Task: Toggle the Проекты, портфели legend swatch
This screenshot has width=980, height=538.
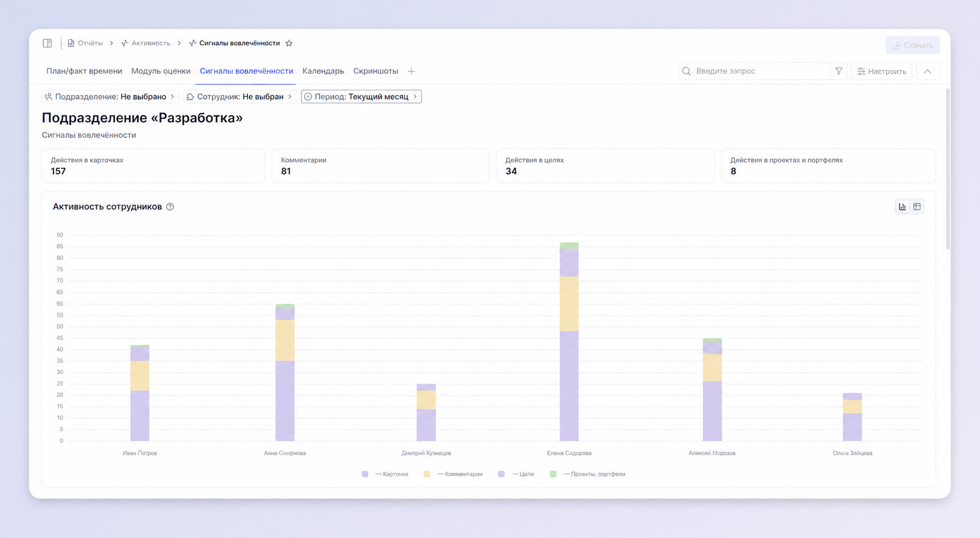Action: click(x=553, y=474)
